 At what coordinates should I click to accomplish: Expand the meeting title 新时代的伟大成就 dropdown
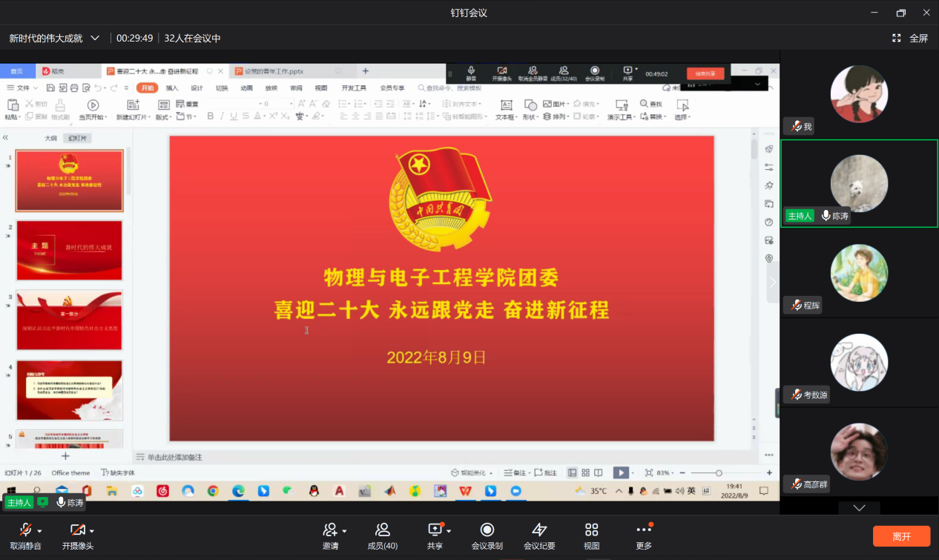pos(95,38)
